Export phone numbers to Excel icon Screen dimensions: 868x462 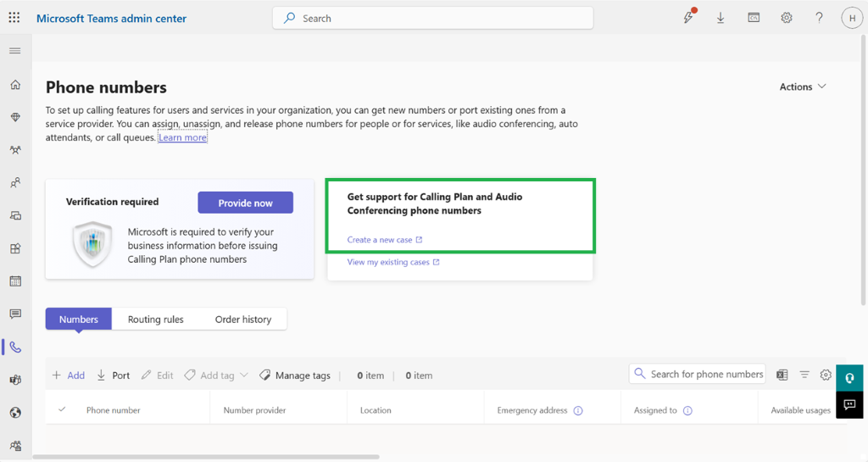782,376
